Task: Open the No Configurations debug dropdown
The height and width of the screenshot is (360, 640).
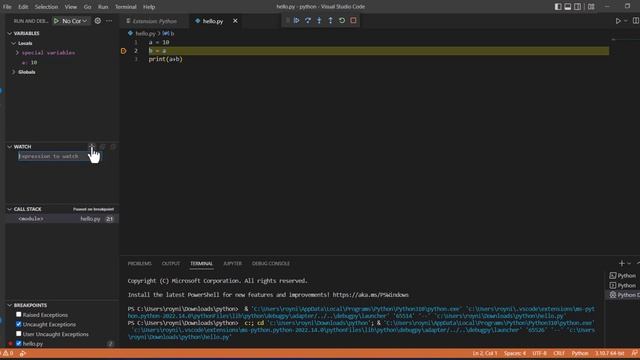Action: (75, 21)
